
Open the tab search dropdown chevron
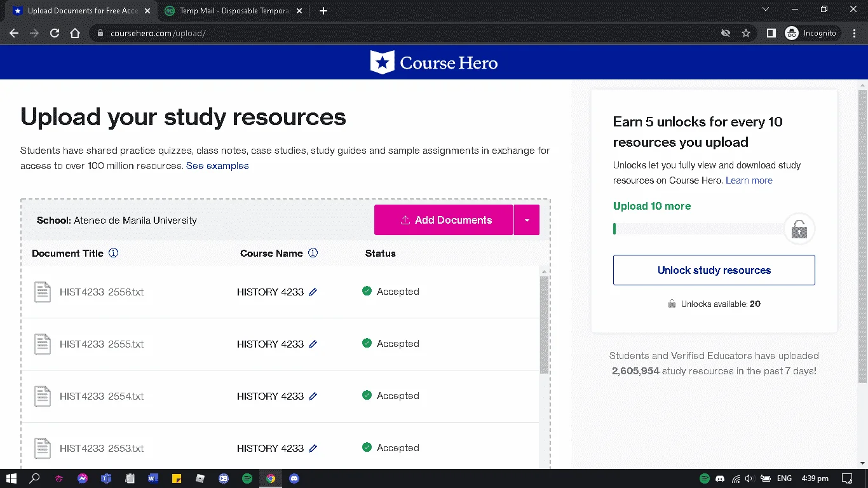[x=765, y=10]
